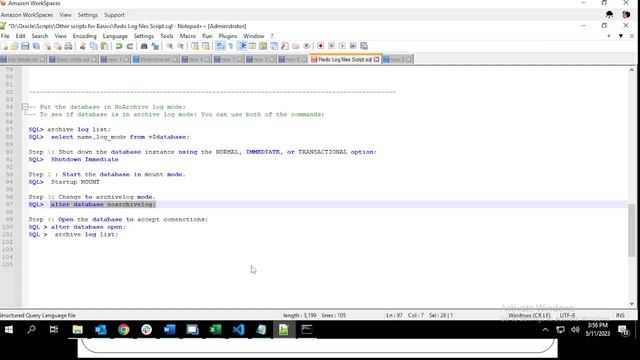Open the Macro menu

188,36
